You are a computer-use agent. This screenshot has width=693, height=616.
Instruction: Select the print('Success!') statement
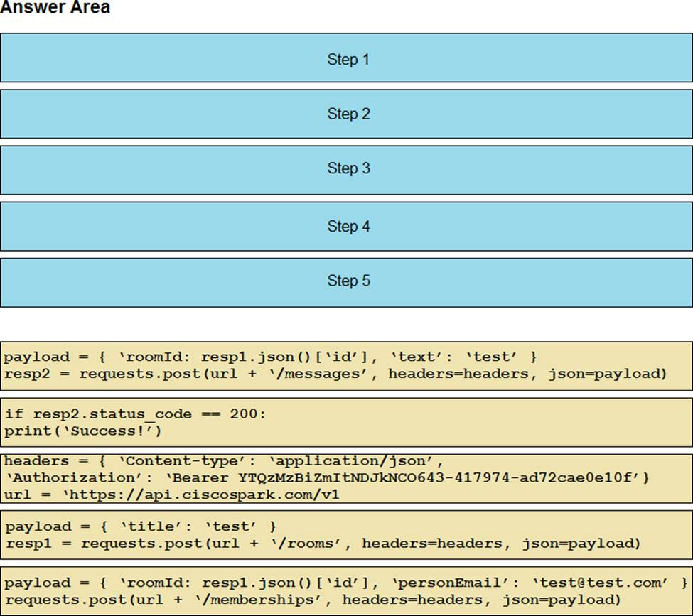[x=83, y=431]
